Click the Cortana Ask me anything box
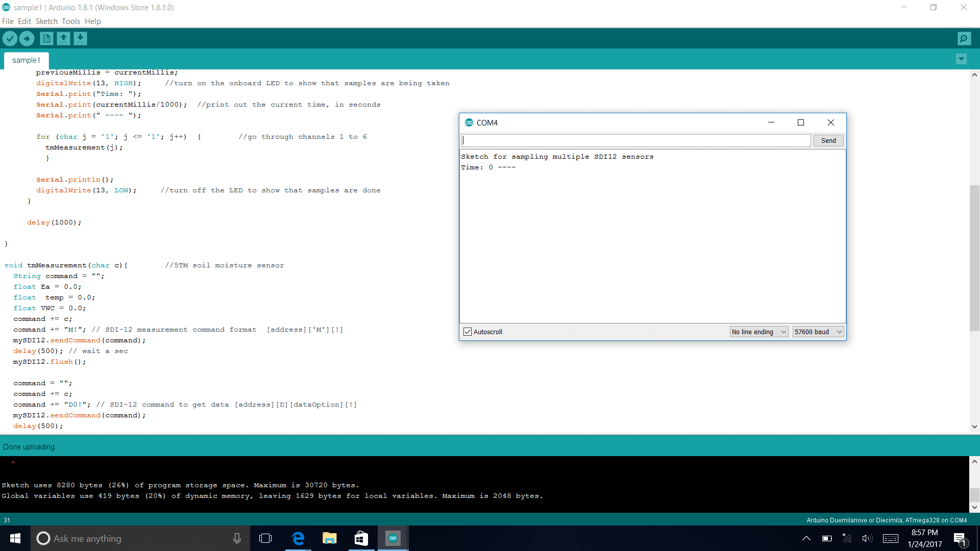Image resolution: width=980 pixels, height=551 pixels. tap(133, 538)
